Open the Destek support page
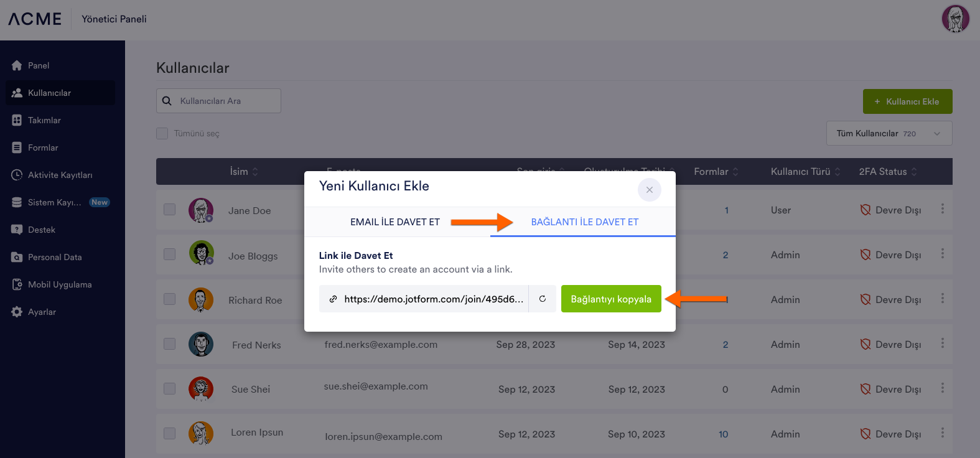 [42, 230]
